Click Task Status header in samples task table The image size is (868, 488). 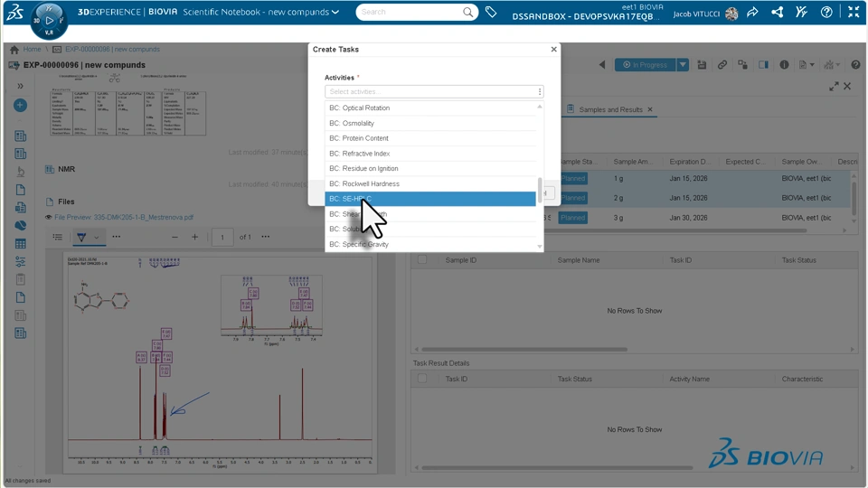tap(798, 260)
